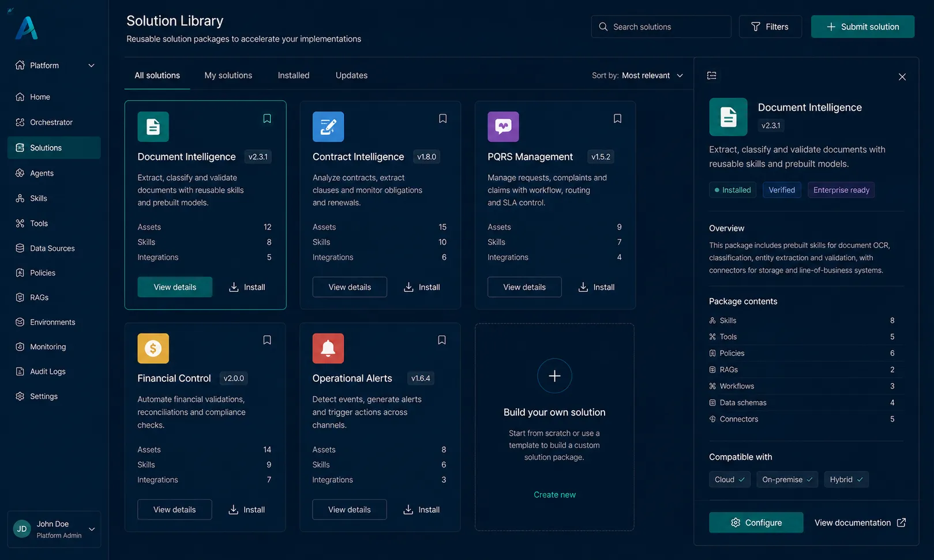Switch to the My solutions tab
The image size is (934, 560).
pyautogui.click(x=228, y=76)
